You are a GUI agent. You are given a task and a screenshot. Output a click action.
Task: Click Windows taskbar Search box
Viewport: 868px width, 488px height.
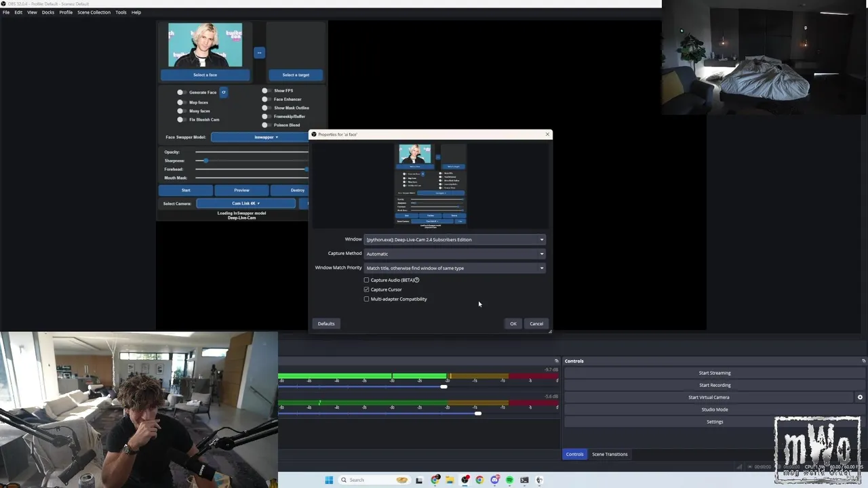click(x=376, y=480)
